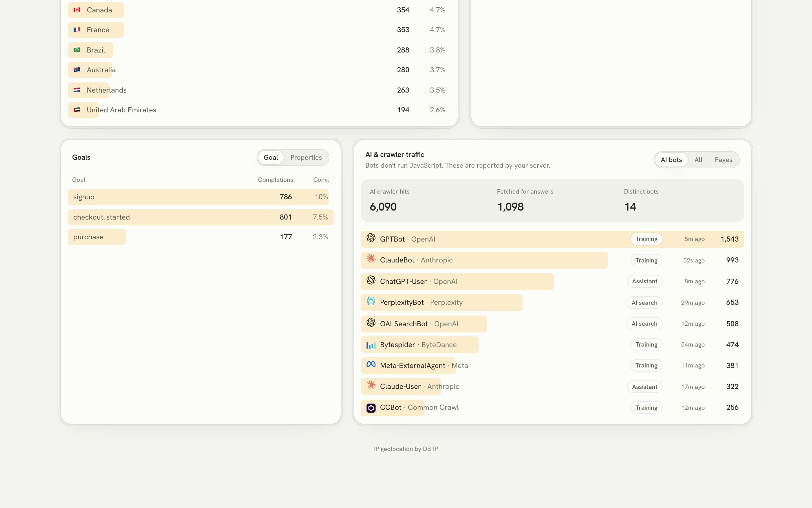Click the ClaudeBot 52s ago timestamp

[x=694, y=260]
